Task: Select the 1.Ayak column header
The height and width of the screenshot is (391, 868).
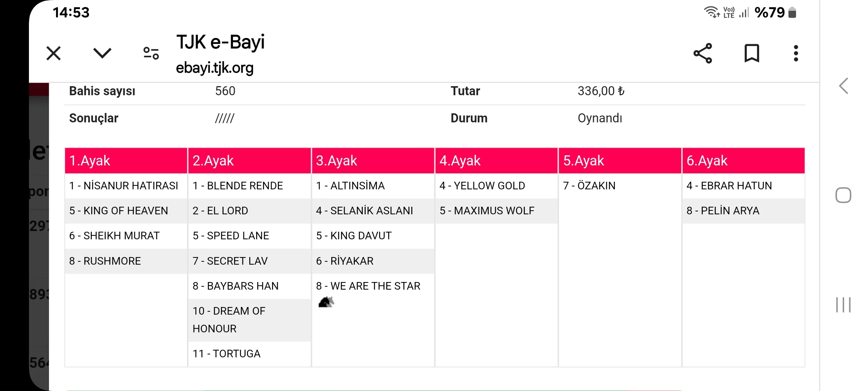Action: [126, 161]
